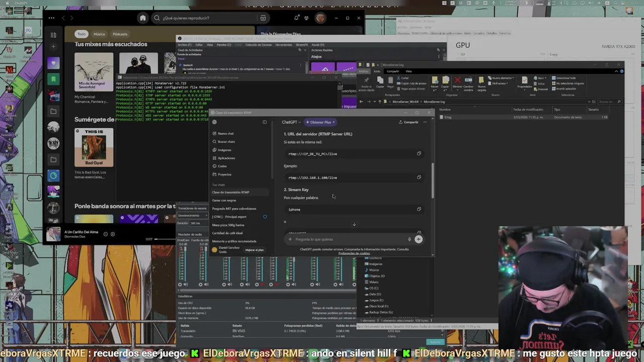The height and width of the screenshot is (362, 644).
Task: Click Obtener Plus button
Action: 320,122
